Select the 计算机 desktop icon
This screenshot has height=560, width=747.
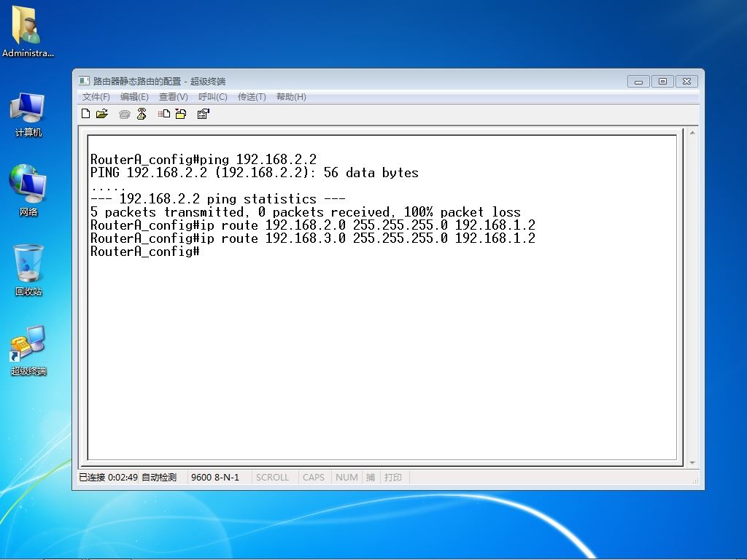[x=28, y=114]
